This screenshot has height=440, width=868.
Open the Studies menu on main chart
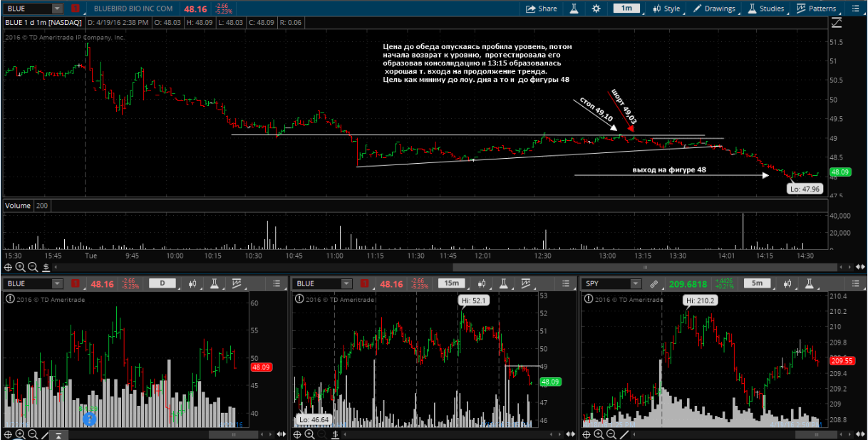click(765, 9)
